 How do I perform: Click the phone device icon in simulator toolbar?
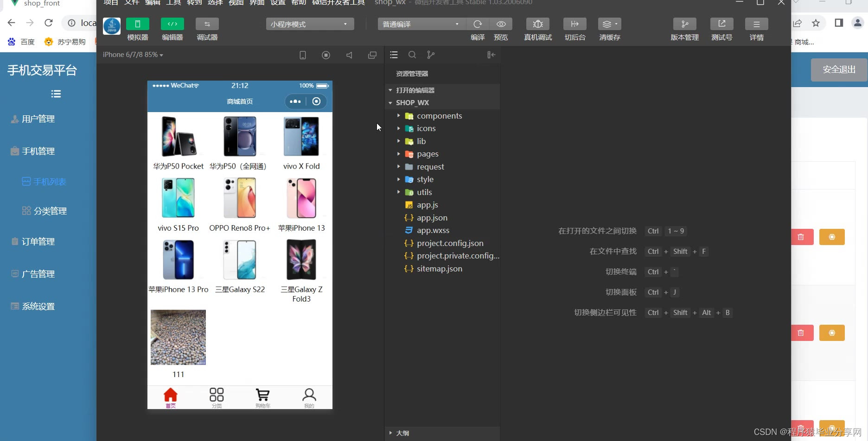[x=303, y=55]
